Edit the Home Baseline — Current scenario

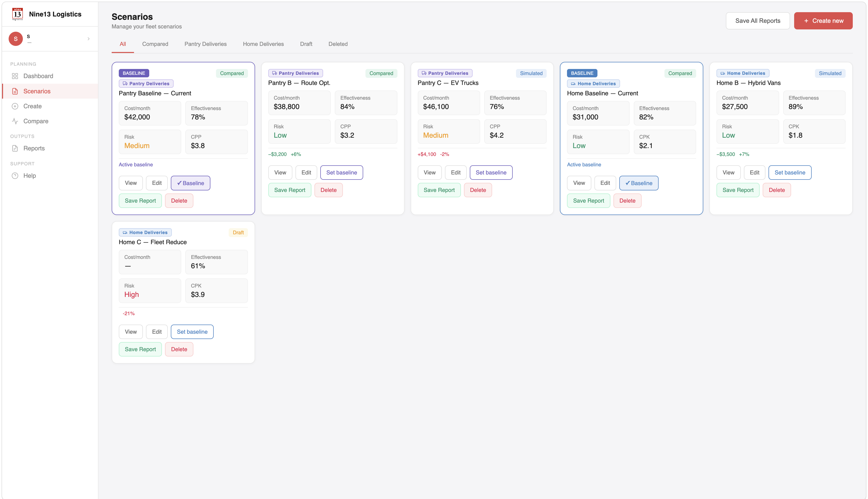(605, 183)
